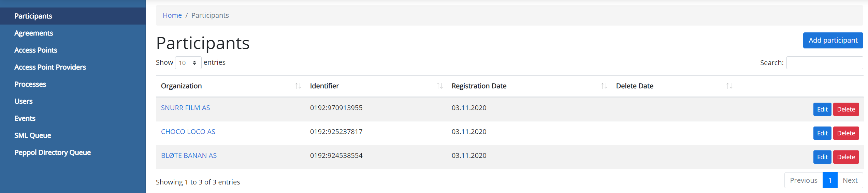Open Access Point Providers page
868x193 pixels.
coord(50,67)
